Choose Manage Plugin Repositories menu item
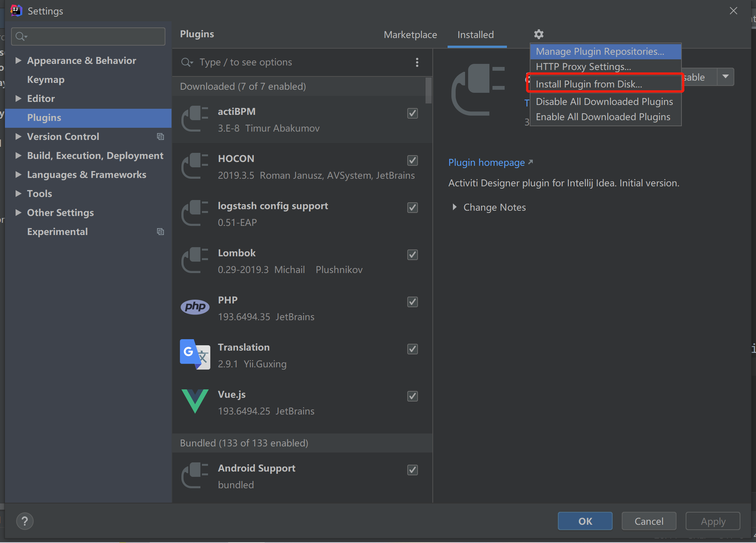The width and height of the screenshot is (756, 543). pos(605,51)
